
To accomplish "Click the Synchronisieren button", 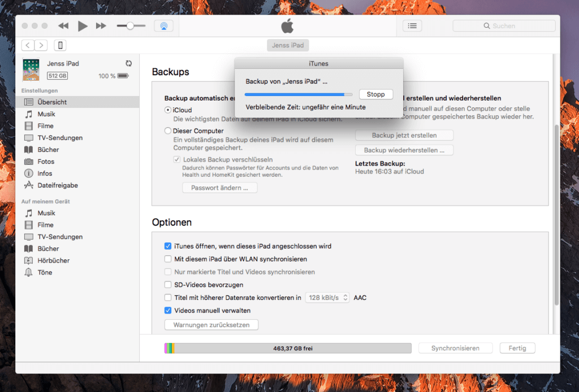I will pyautogui.click(x=455, y=348).
